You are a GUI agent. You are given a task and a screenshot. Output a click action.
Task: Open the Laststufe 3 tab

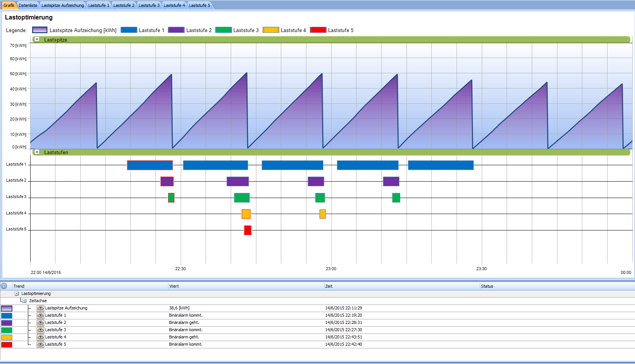pos(149,5)
